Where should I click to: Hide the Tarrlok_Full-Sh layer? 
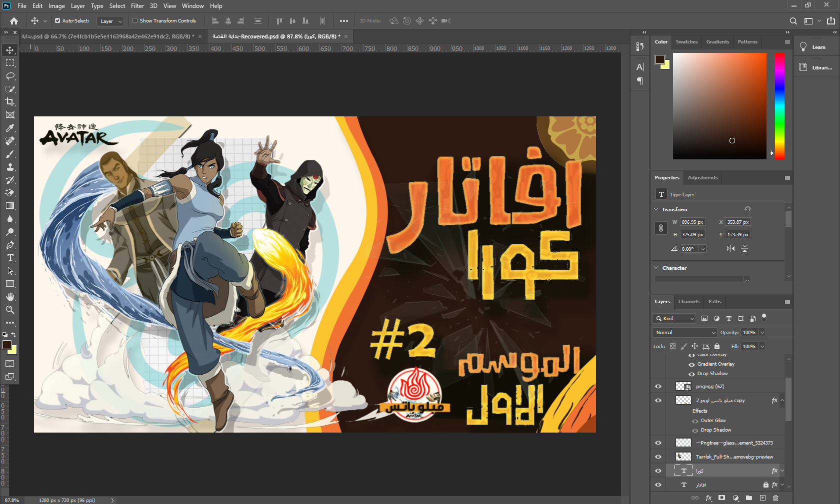tap(658, 457)
